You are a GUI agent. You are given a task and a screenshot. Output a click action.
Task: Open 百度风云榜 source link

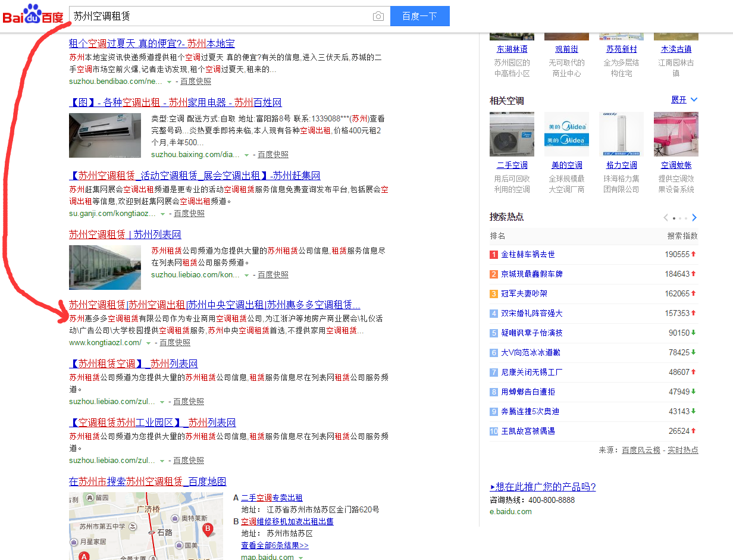click(641, 450)
